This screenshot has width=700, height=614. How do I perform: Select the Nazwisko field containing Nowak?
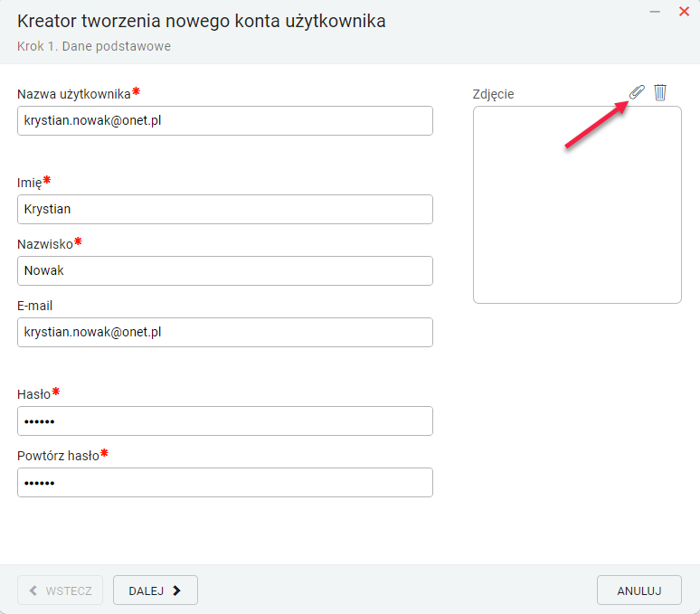(225, 271)
